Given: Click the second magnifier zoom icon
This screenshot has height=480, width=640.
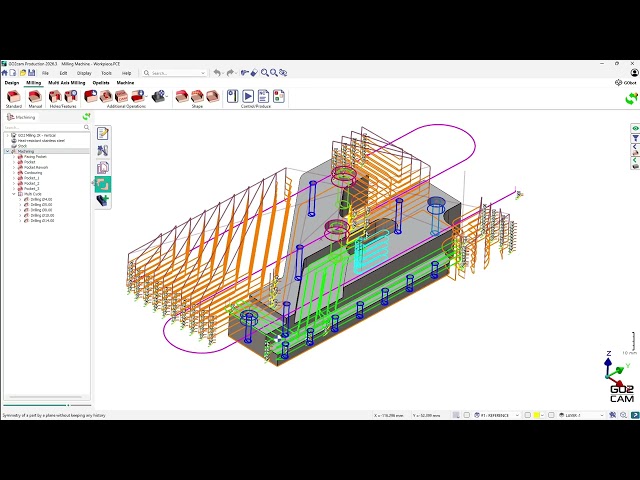Looking at the screenshot, I should 273,73.
